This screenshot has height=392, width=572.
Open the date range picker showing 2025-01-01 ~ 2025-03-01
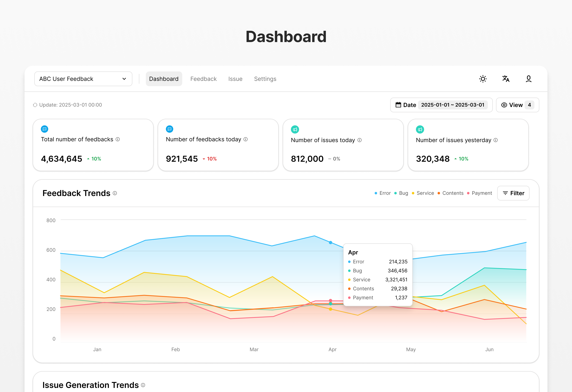453,105
